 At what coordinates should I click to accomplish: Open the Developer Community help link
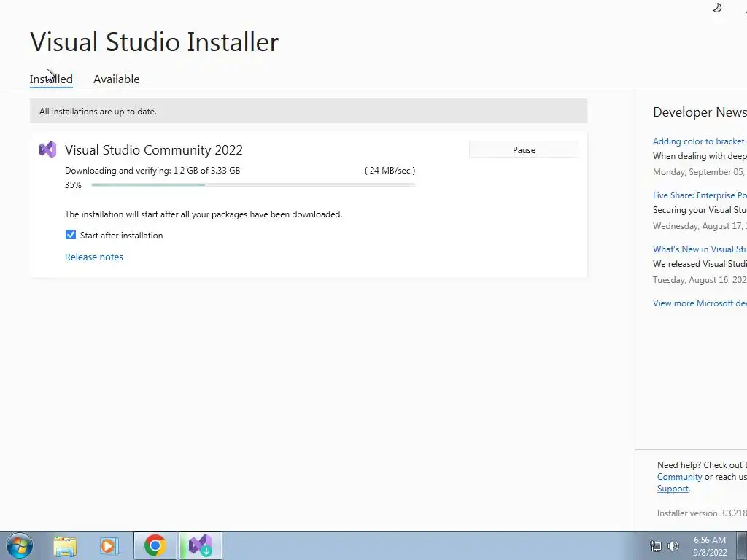point(679,477)
